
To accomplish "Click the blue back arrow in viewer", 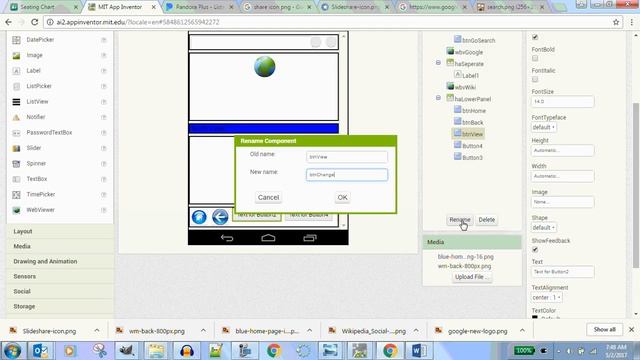I will [220, 217].
